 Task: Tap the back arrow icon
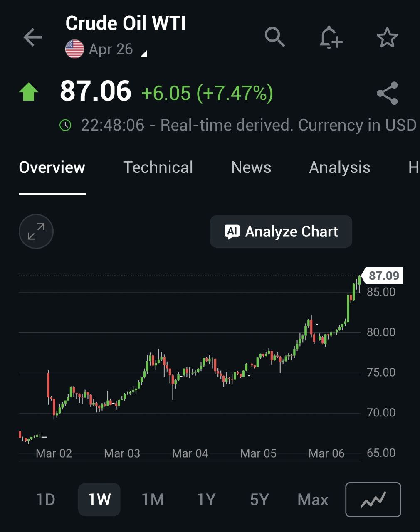(33, 38)
